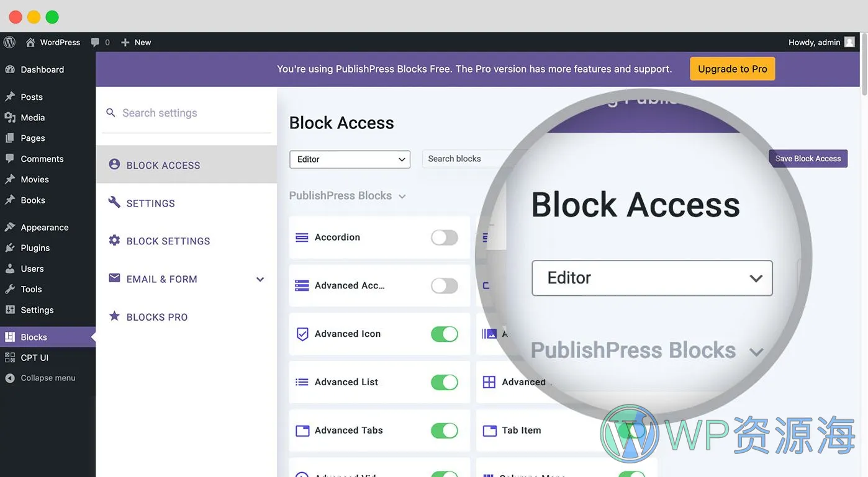Image resolution: width=868 pixels, height=477 pixels.
Task: Disable the Advanced Tabs block toggle
Action: coord(445,430)
